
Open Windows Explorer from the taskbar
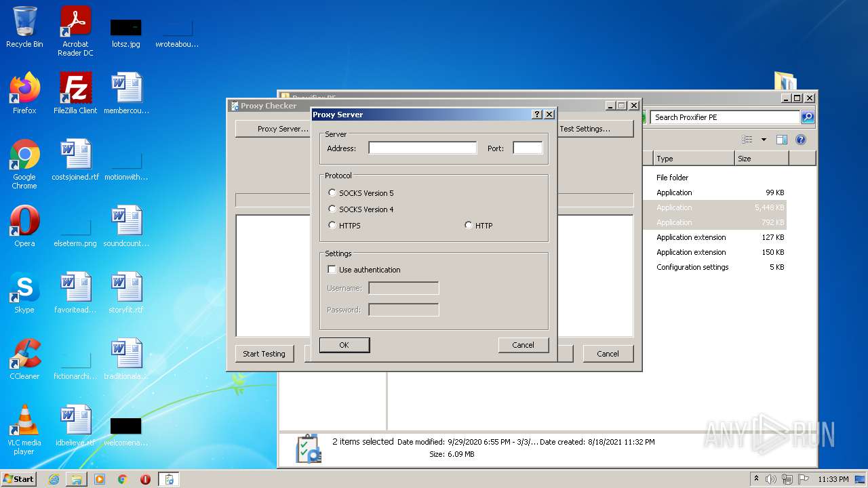tap(77, 479)
